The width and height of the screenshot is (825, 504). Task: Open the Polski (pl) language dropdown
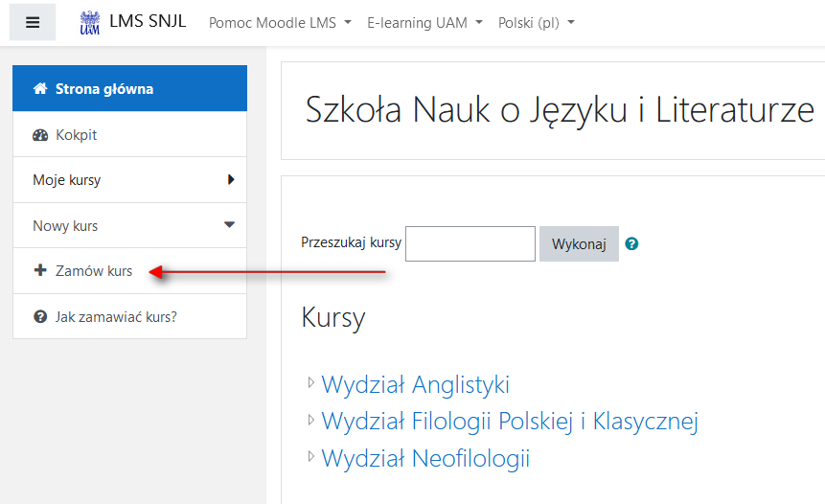click(537, 23)
